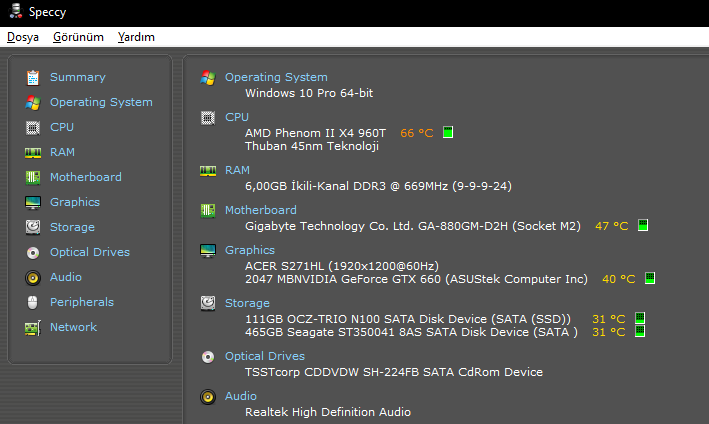Select the Network icon in sidebar

click(x=33, y=327)
